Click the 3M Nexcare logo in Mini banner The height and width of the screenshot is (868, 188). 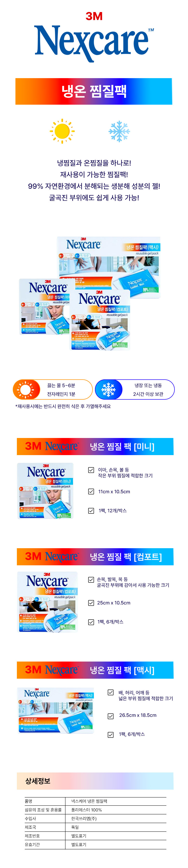[52, 446]
